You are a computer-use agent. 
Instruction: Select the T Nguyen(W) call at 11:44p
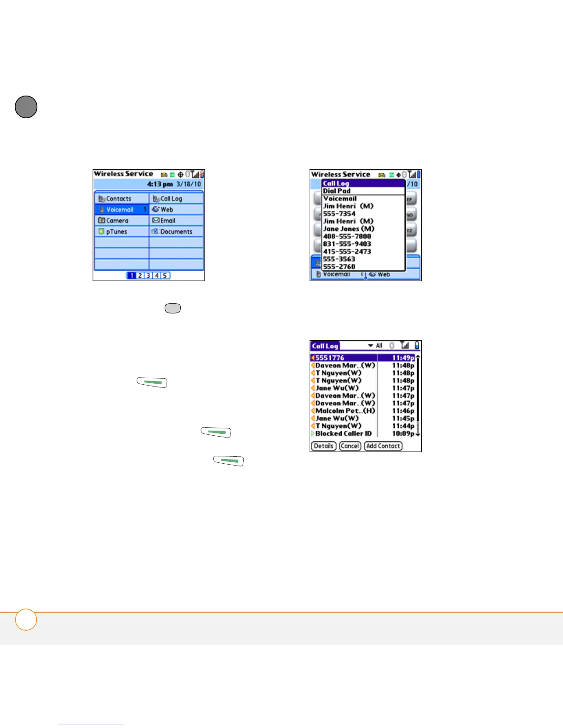[362, 426]
